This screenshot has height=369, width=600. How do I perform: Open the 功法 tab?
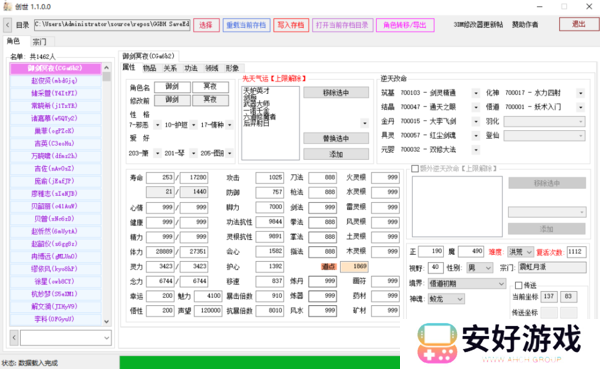tap(191, 68)
